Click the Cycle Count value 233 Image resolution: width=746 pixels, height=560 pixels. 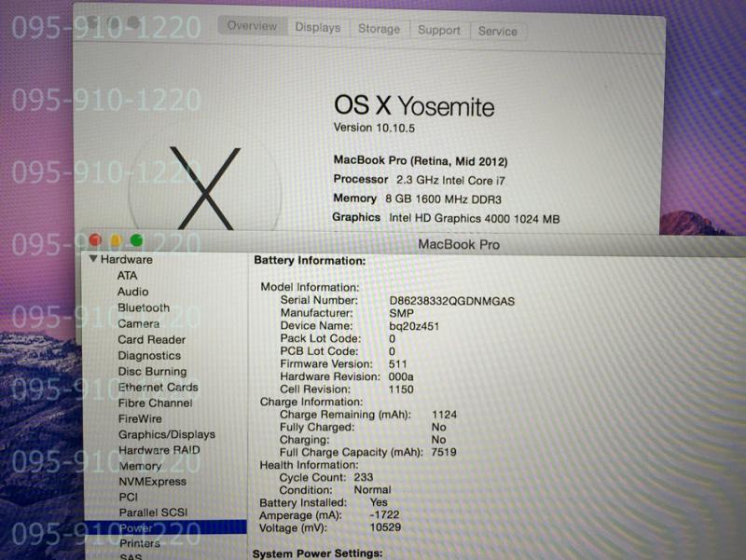coord(364,477)
